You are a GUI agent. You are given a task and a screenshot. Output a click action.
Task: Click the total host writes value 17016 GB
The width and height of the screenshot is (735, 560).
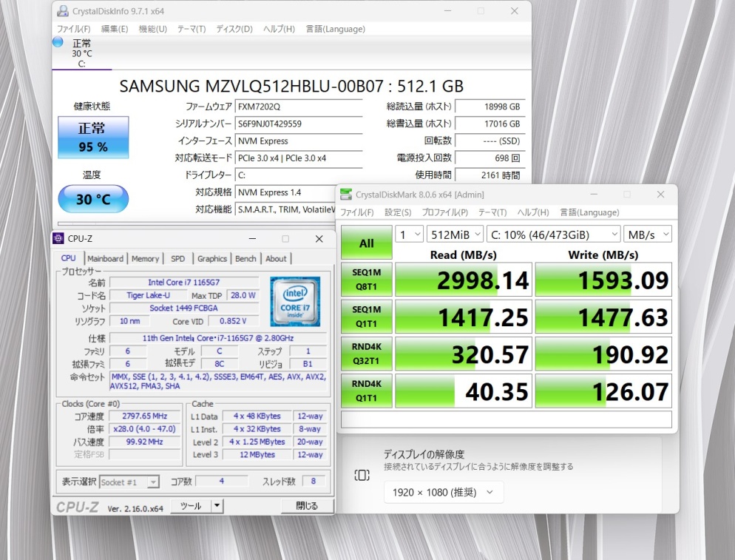[490, 124]
